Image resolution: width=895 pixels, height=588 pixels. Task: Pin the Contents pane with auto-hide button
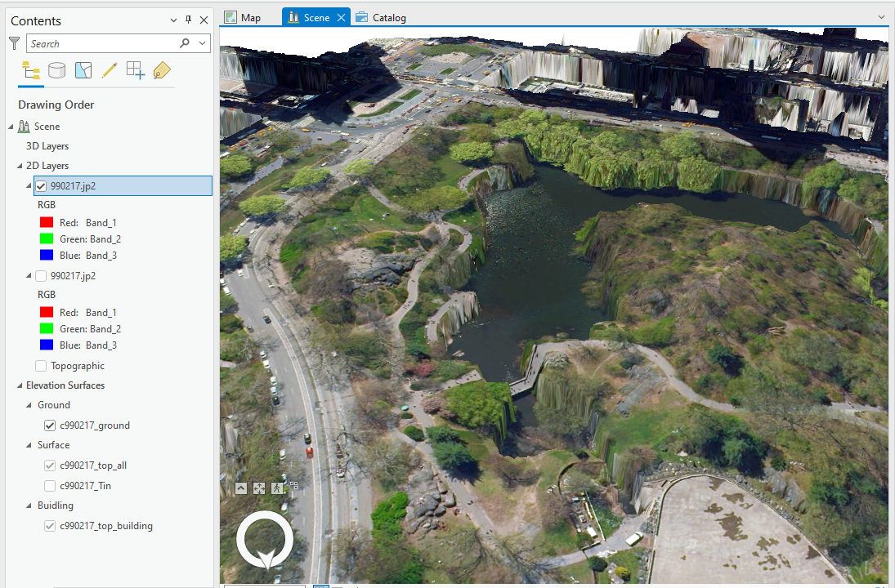pyautogui.click(x=189, y=20)
